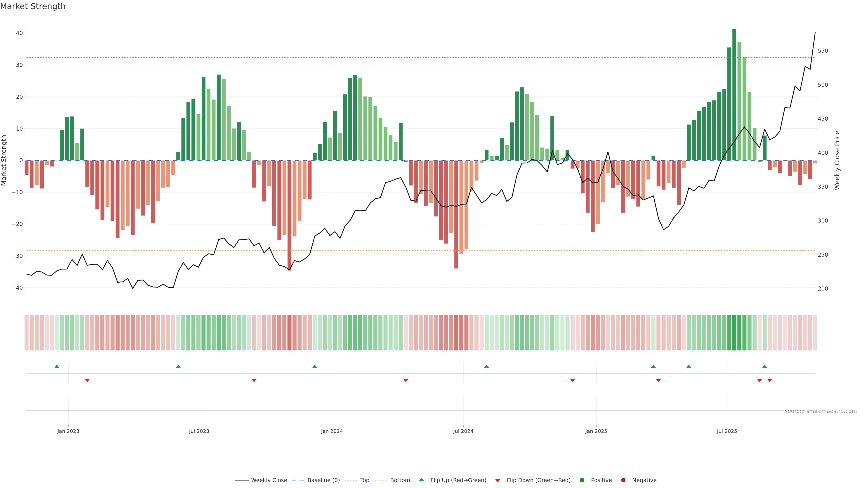
Task: Click the darkest green heatmap cell near Jul 2025
Action: pos(734,333)
